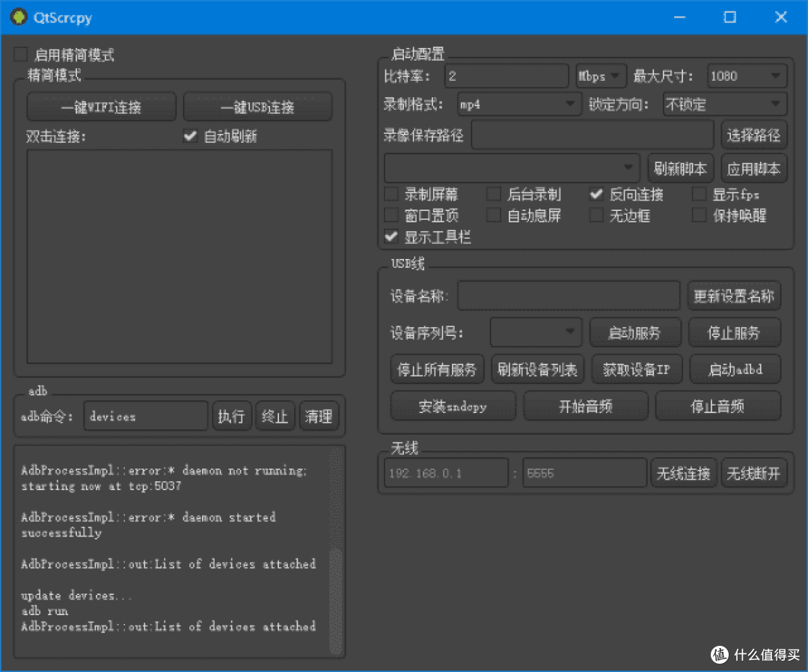Click the 双击连接 device list area

[180, 257]
